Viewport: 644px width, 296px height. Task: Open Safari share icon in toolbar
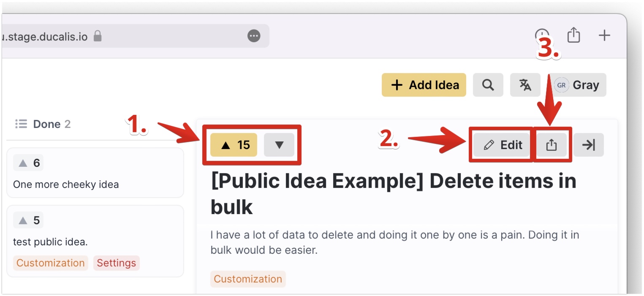point(573,35)
